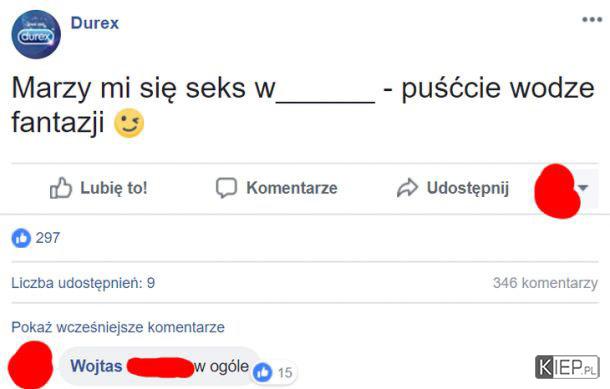610x389 pixels.
Task: Click the speech bubble comment icon
Action: click(226, 188)
